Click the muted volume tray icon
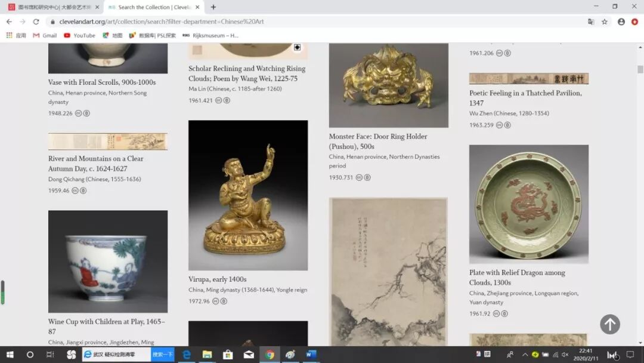The width and height of the screenshot is (644, 363). [565, 355]
